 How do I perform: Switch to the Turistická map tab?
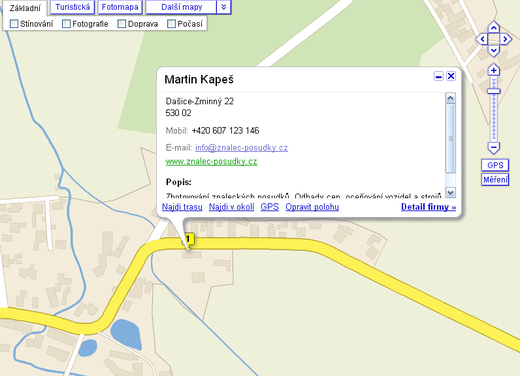pyautogui.click(x=73, y=7)
